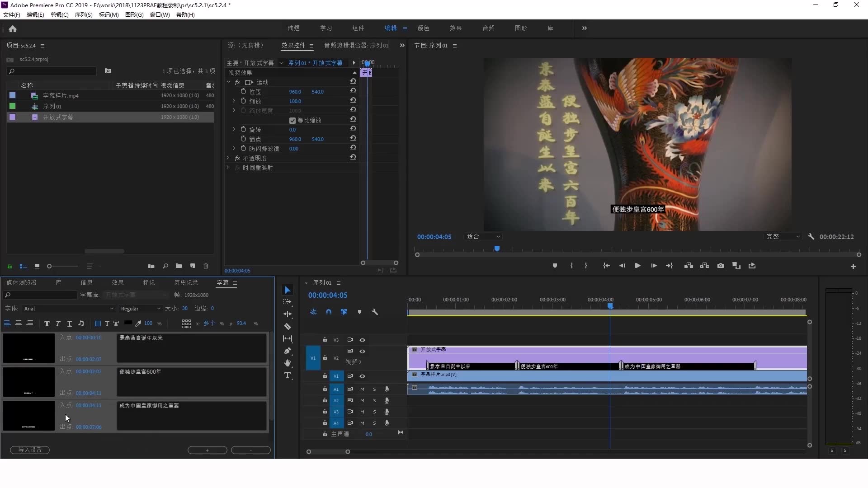Select the Razor tool in timeline toolbar
This screenshot has width=868, height=488.
tap(288, 327)
